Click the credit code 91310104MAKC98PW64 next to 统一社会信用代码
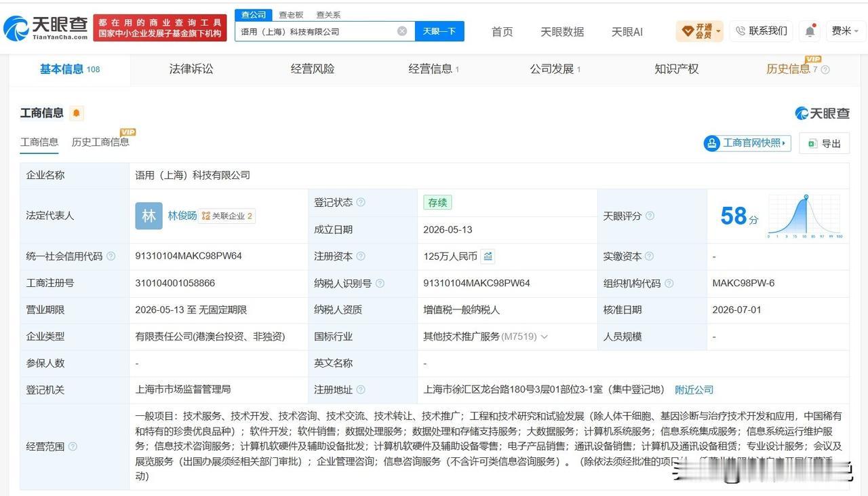The width and height of the screenshot is (868, 496). (189, 256)
